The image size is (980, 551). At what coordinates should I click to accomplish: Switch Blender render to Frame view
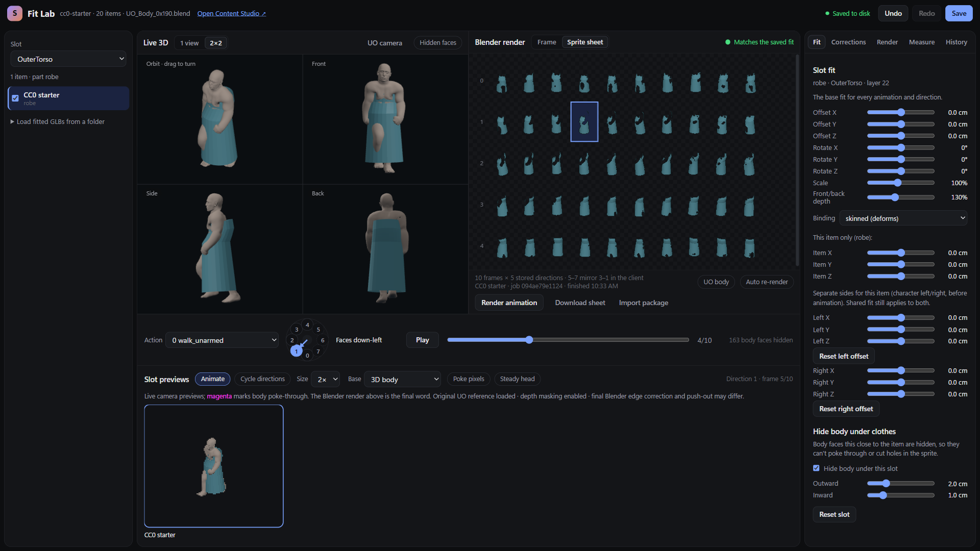(x=546, y=42)
